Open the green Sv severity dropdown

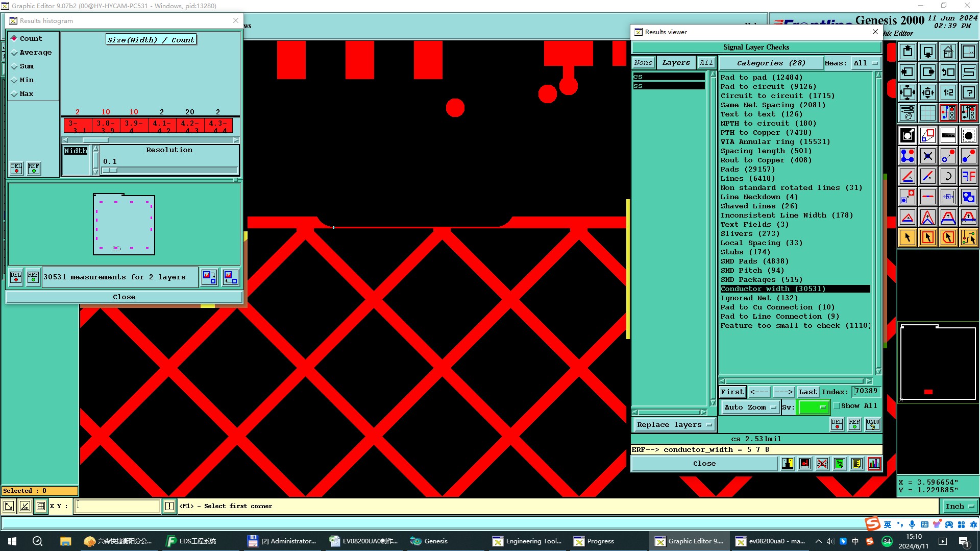pos(814,408)
